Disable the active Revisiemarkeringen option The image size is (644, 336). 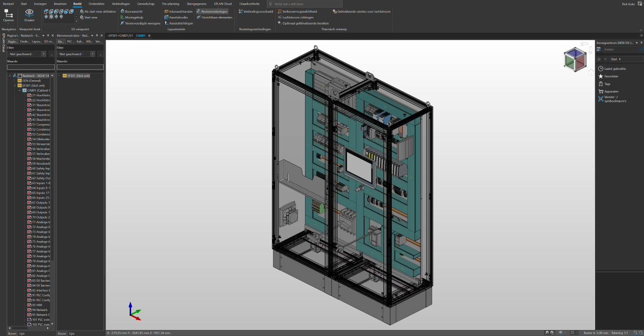(212, 11)
